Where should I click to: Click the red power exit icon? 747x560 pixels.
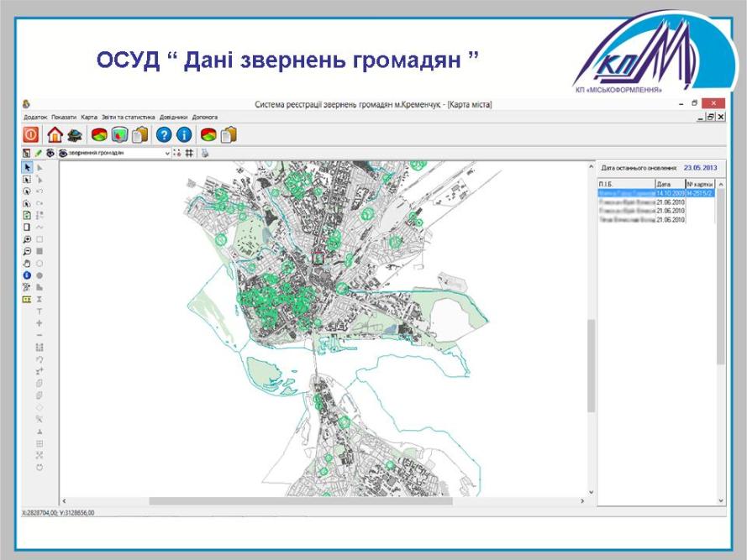tap(30, 134)
